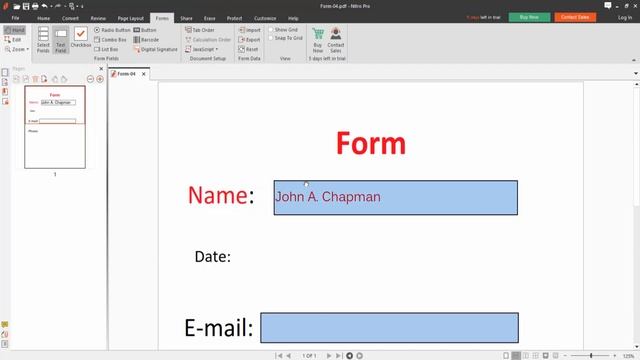Image resolution: width=640 pixels, height=360 pixels.
Task: Open the Help ribbon tab
Action: (293, 18)
